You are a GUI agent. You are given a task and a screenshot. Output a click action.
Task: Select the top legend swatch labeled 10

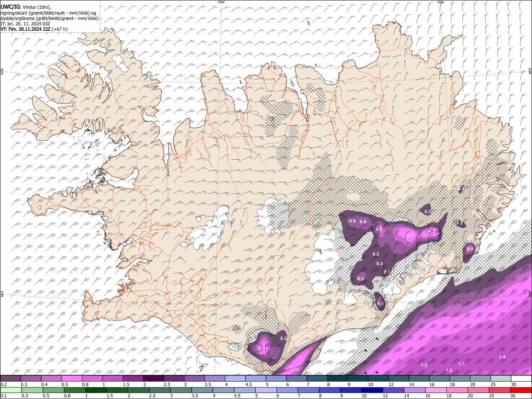(x=378, y=378)
